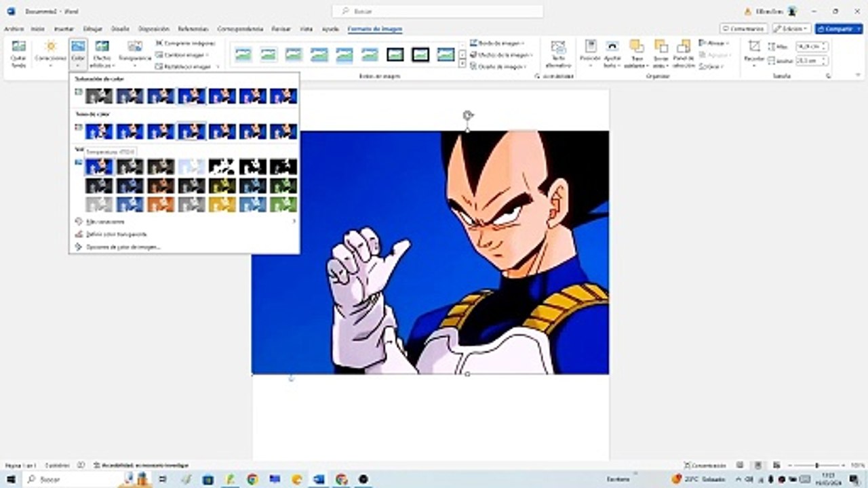
Task: Open the Transparencia options
Action: (x=135, y=54)
